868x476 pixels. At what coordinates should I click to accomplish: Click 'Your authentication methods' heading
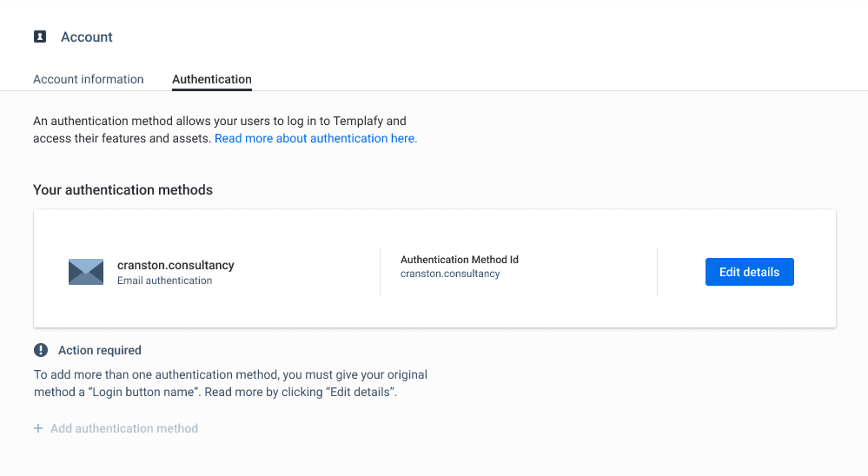point(123,189)
